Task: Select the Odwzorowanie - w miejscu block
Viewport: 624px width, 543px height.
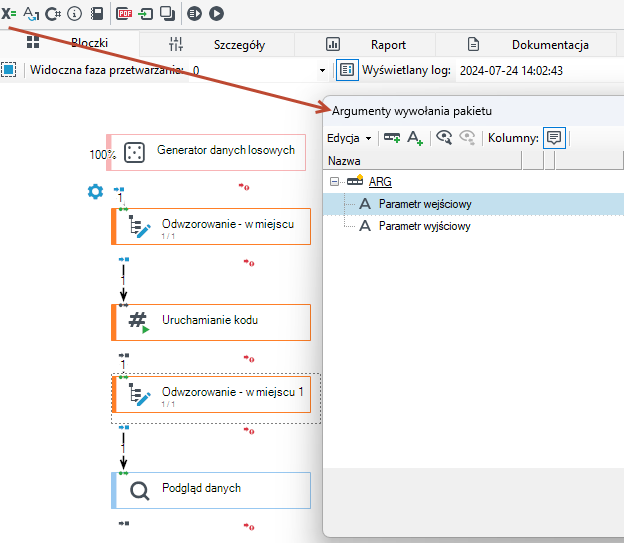Action: point(211,226)
